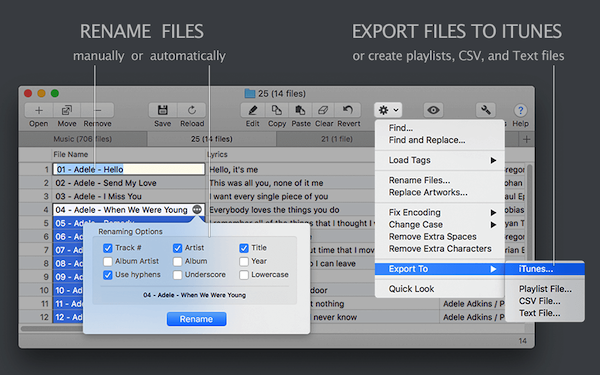Switch to 25 (14 files) tab
600x375 pixels.
(212, 139)
